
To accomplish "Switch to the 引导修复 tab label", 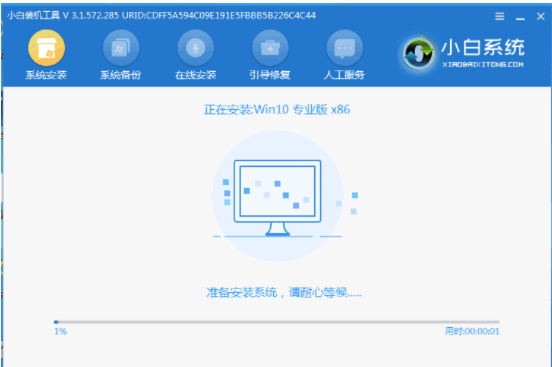I will click(x=270, y=75).
